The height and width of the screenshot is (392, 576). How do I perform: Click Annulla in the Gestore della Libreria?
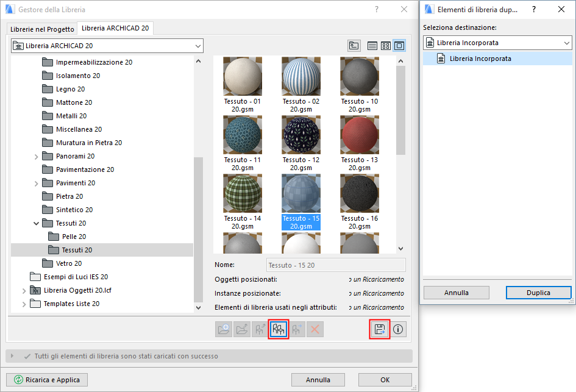coord(318,380)
